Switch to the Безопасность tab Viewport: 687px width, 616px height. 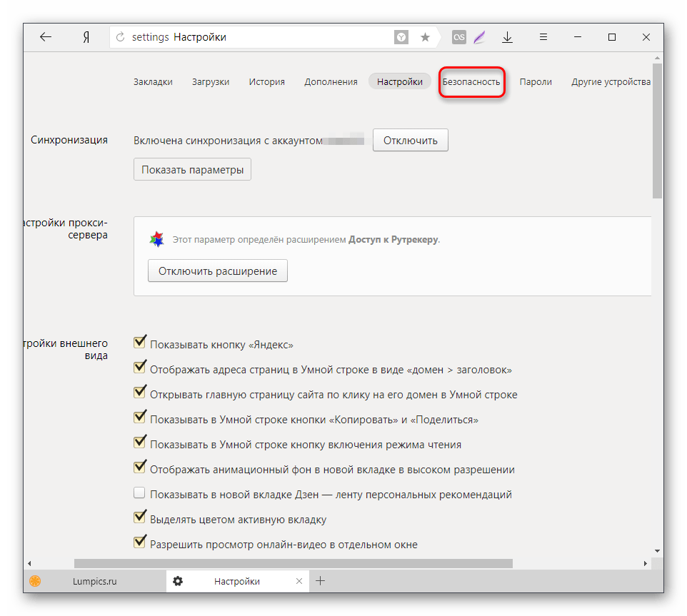(471, 82)
